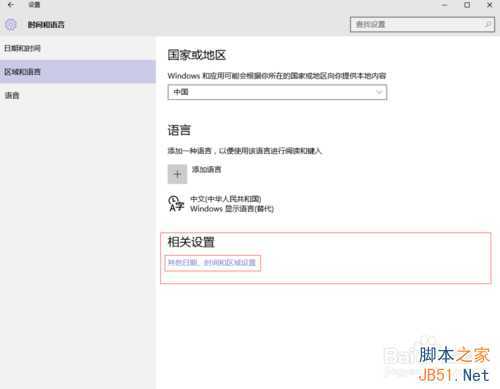Go back using the arrow icon
Image resolution: width=500 pixels, height=389 pixels.
tap(11, 5)
